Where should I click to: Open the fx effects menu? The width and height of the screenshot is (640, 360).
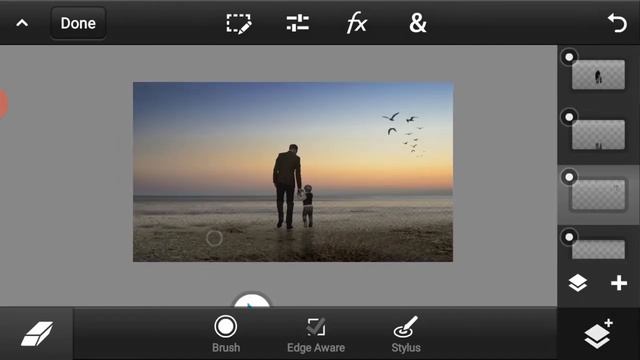tap(356, 23)
